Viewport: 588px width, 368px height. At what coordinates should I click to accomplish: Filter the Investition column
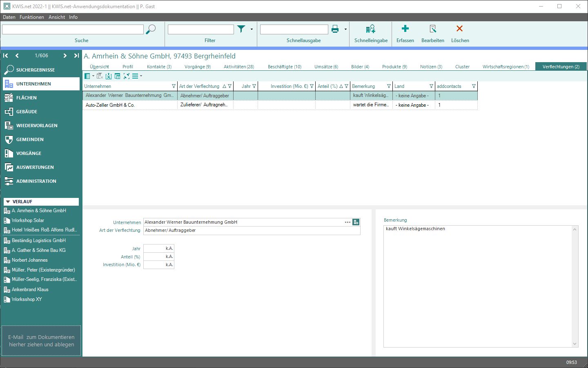pos(312,86)
